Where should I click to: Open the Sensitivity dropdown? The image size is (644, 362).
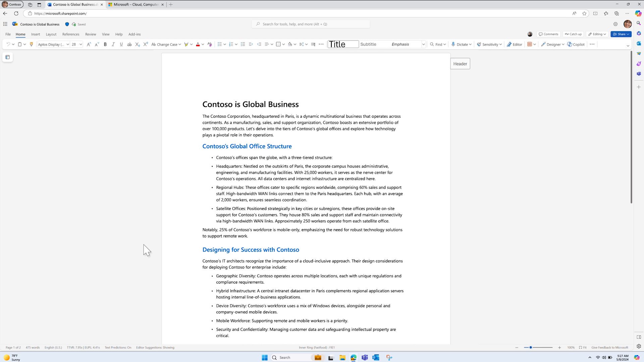click(x=489, y=44)
